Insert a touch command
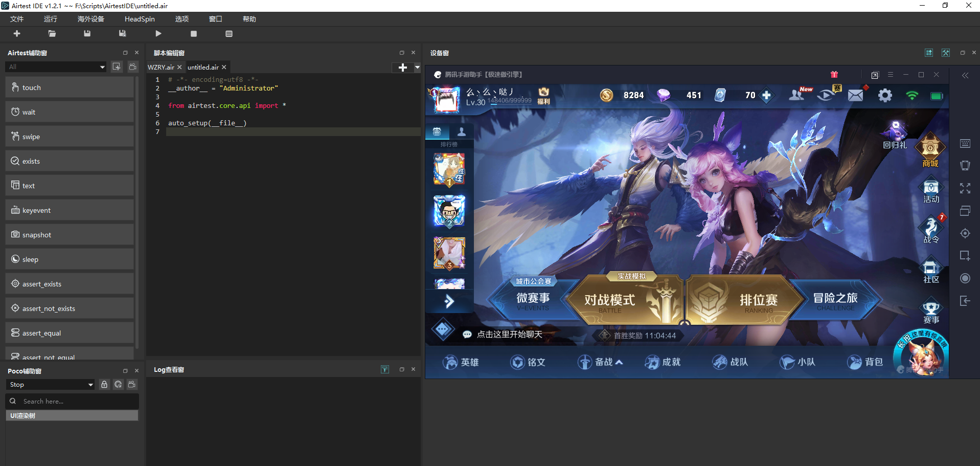980x466 pixels. click(x=70, y=87)
